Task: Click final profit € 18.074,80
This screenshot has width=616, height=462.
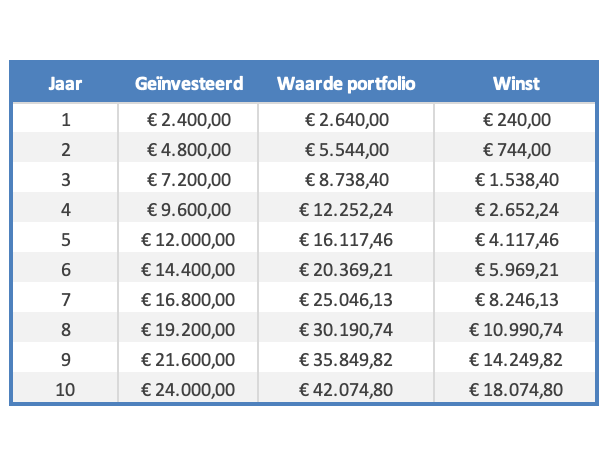Action: (516, 390)
